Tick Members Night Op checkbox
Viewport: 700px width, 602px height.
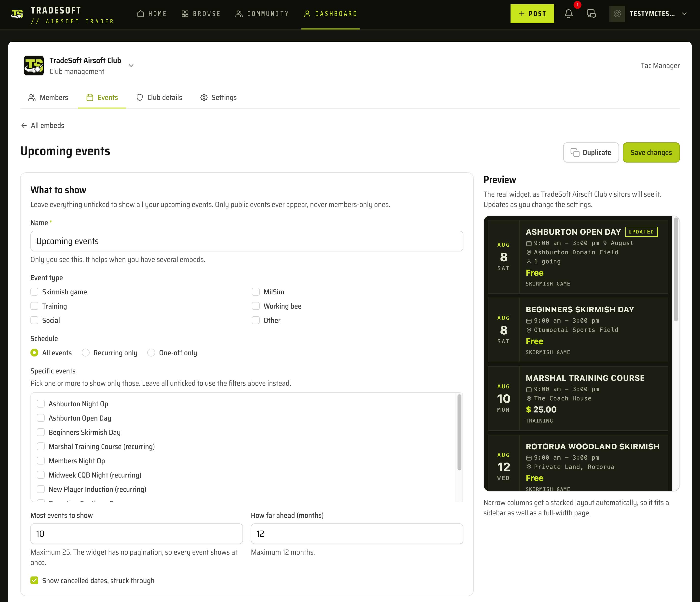pos(41,460)
